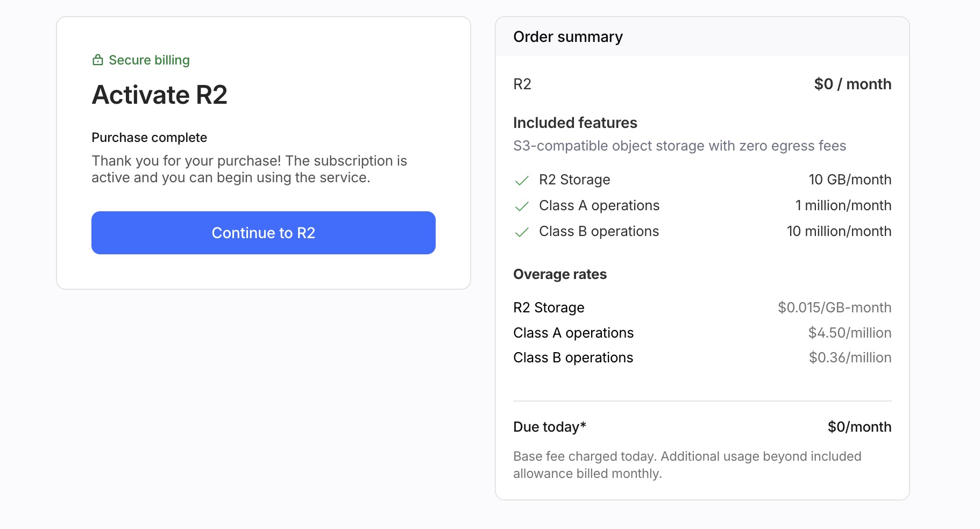Click the $0.015/GB-month overage rate
980x529 pixels.
tap(835, 308)
